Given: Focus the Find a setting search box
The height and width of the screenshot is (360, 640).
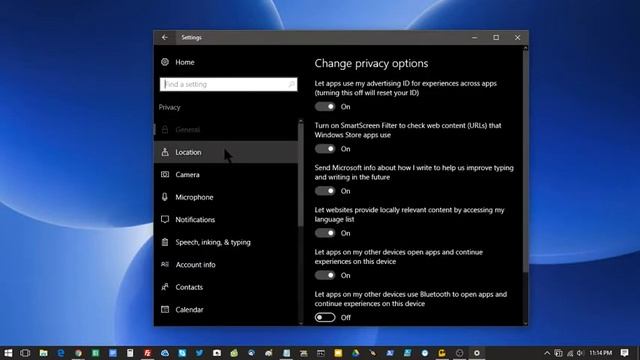Looking at the screenshot, I should click(228, 84).
